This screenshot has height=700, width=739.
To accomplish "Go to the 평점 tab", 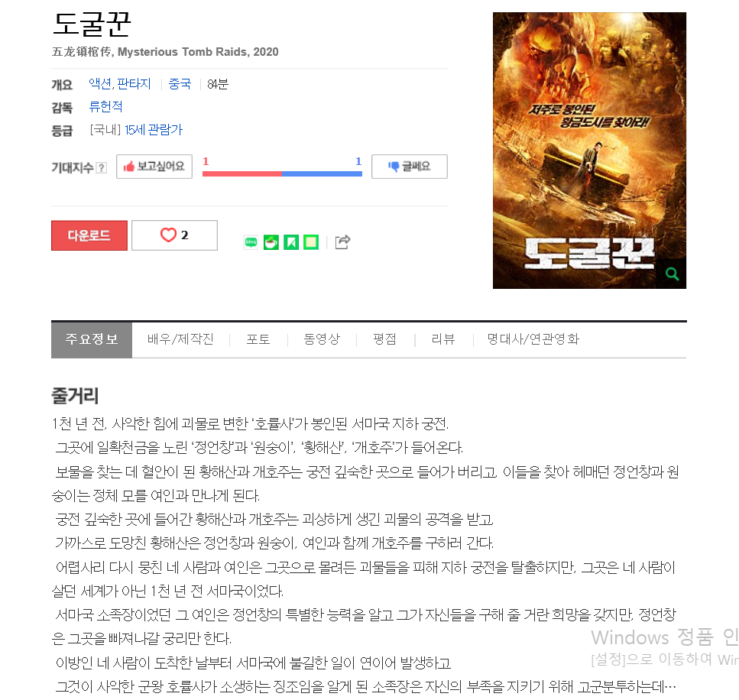I will coord(384,339).
